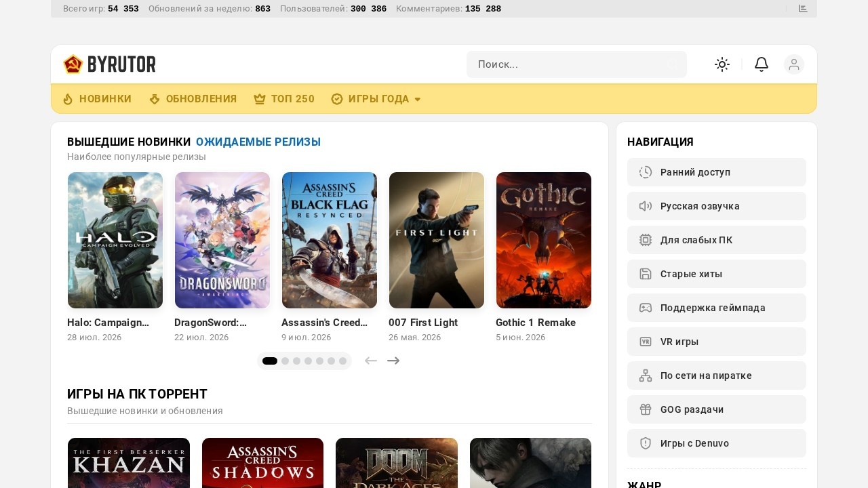
Task: Click the "НАВИГАЦИЯ" sidebar heading
Action: tap(660, 142)
